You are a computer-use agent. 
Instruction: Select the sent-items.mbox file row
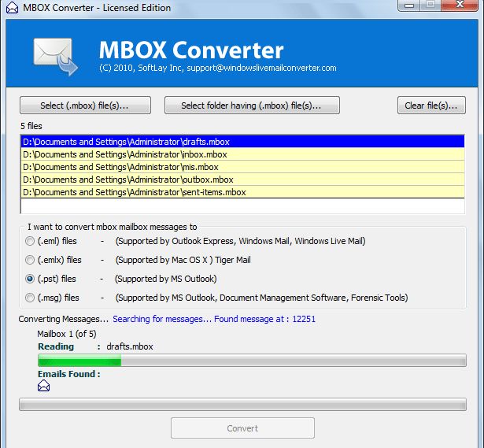coord(242,192)
